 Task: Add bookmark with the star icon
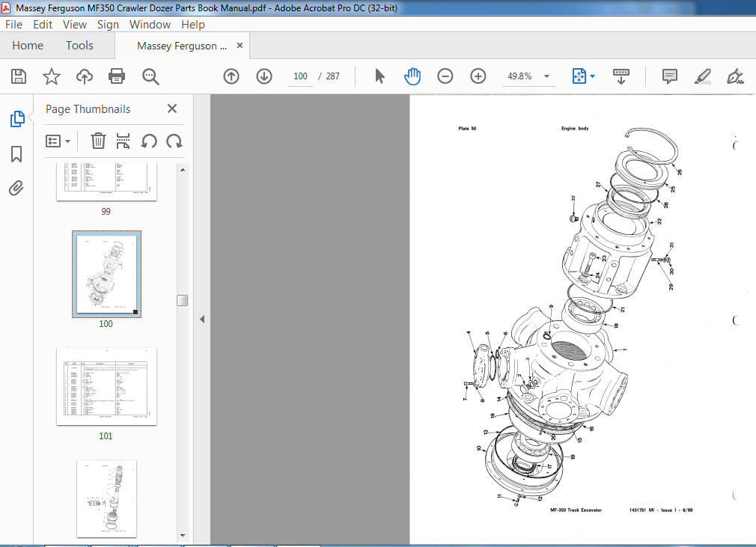click(51, 76)
